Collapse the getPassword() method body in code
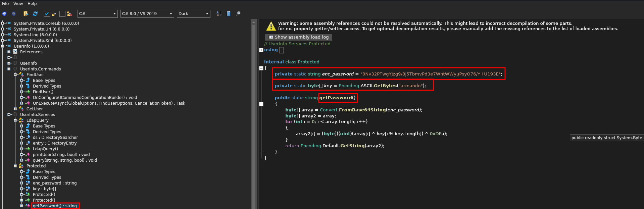644x209 pixels. [261, 104]
